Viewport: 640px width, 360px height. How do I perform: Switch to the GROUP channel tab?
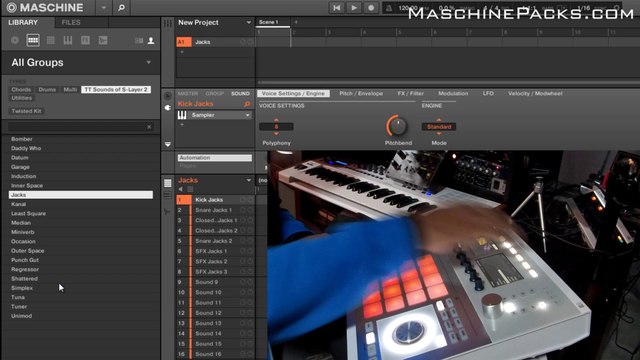tap(214, 93)
